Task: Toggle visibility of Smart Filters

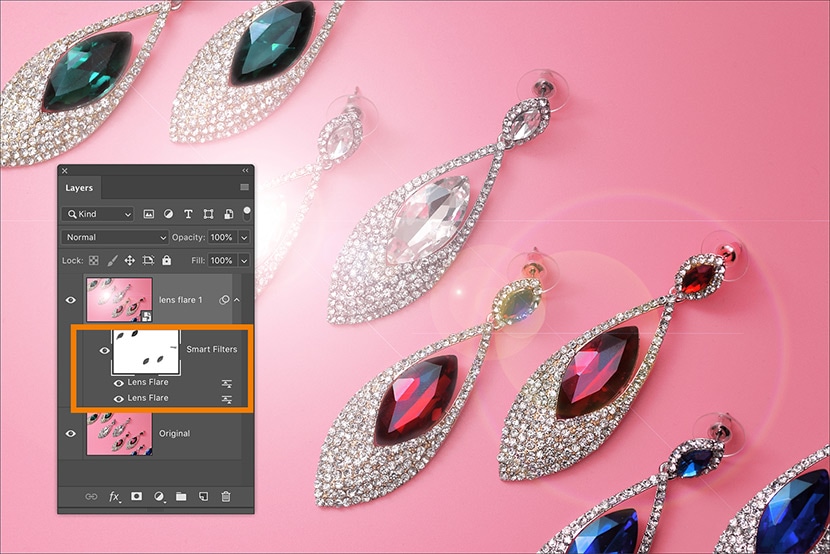Action: point(105,350)
